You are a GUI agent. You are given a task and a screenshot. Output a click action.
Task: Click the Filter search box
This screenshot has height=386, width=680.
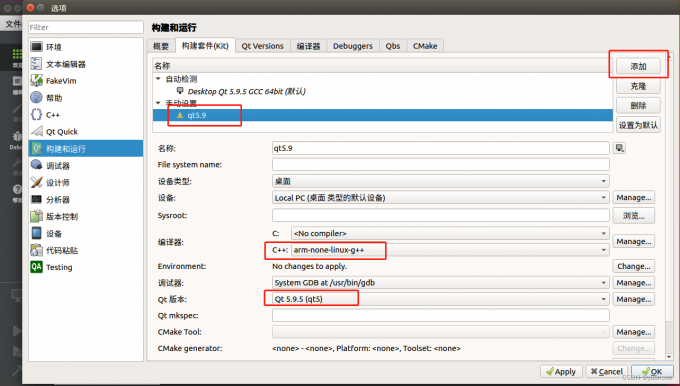(x=86, y=27)
